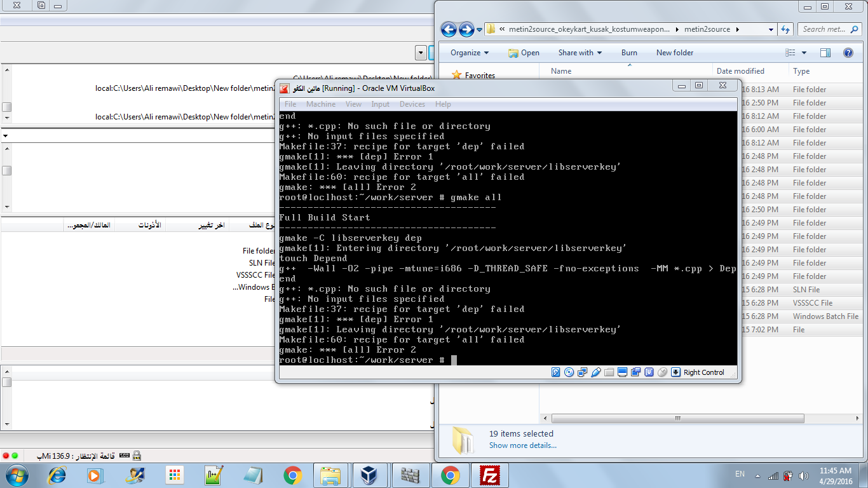Image resolution: width=868 pixels, height=488 pixels.
Task: Open Notepad++ from the taskbar
Action: [x=213, y=475]
